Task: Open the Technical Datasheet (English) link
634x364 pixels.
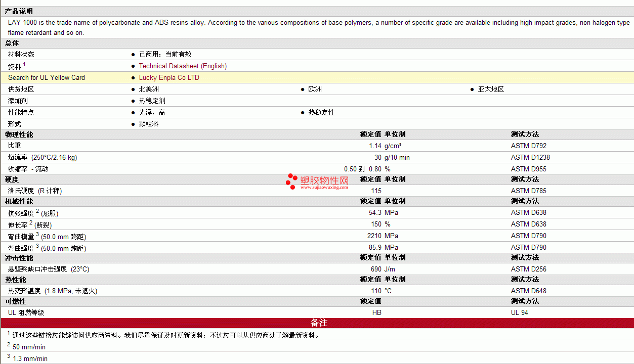Action: coord(183,66)
